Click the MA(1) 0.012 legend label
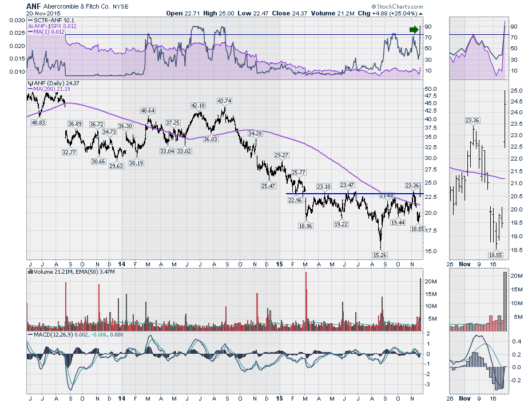 click(x=46, y=31)
